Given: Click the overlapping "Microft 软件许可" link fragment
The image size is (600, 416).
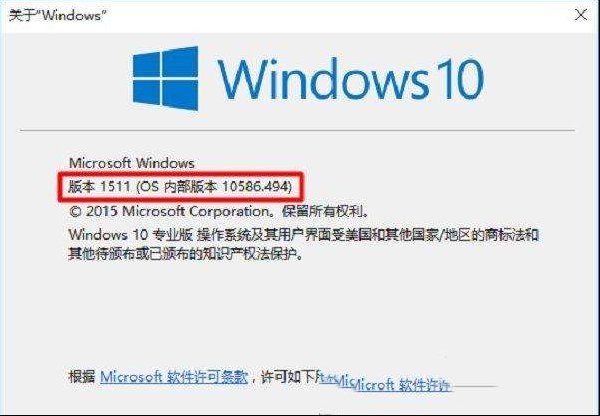Looking at the screenshot, I should pyautogui.click(x=401, y=384).
